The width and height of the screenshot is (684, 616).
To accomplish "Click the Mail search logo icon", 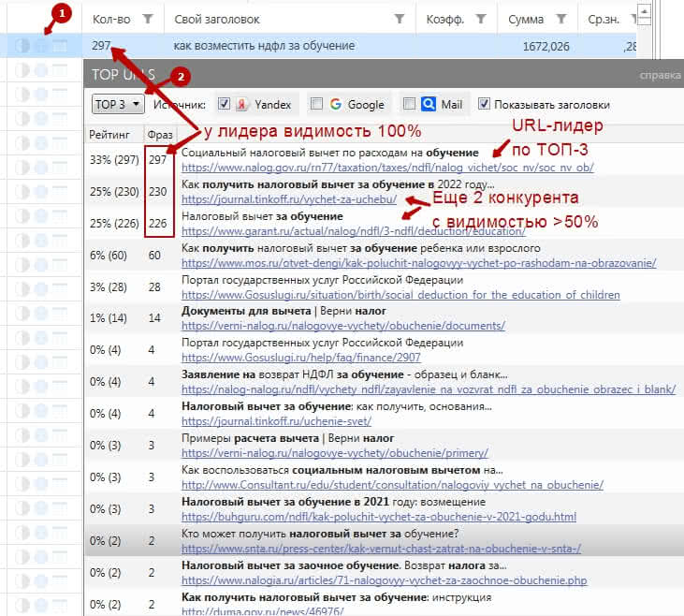I will [x=429, y=104].
